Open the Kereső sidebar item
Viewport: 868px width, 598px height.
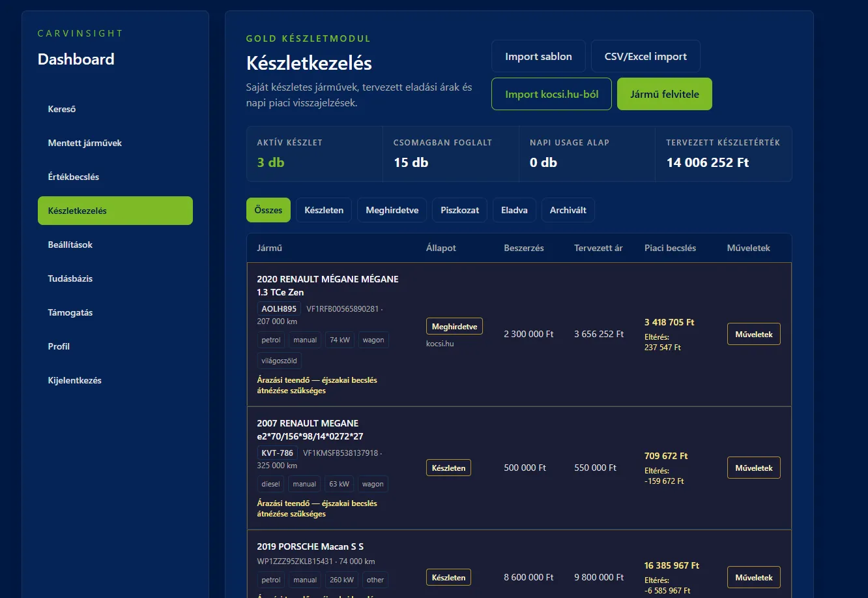click(115, 109)
